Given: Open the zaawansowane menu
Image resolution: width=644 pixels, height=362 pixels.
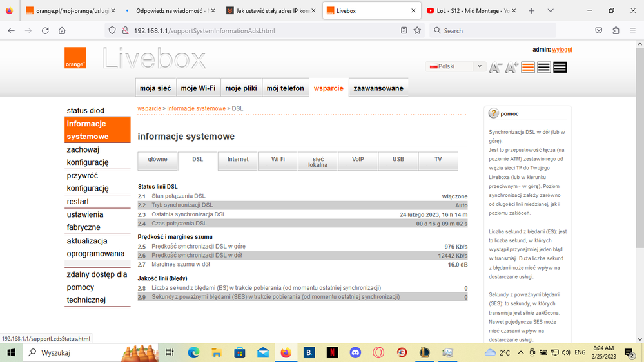Looking at the screenshot, I should click(378, 88).
